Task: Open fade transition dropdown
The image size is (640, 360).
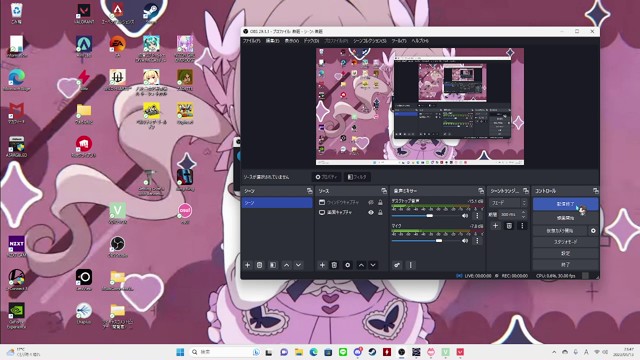Action: click(509, 203)
